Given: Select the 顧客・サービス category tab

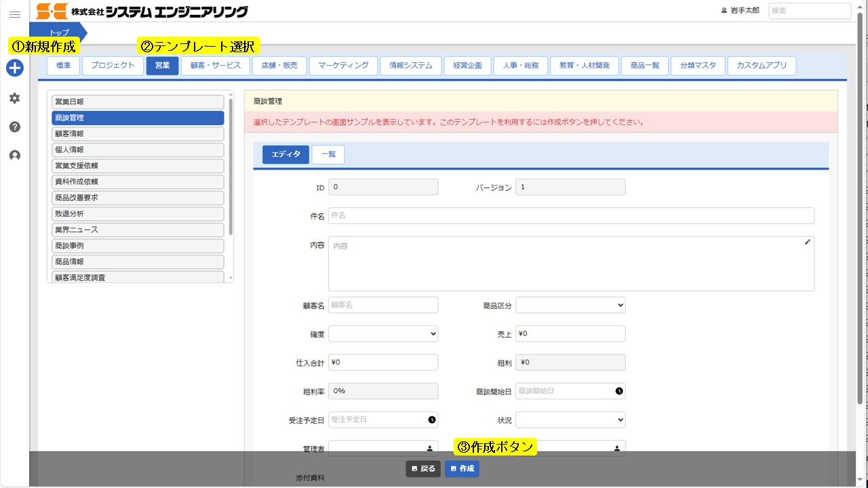Looking at the screenshot, I should click(216, 66).
